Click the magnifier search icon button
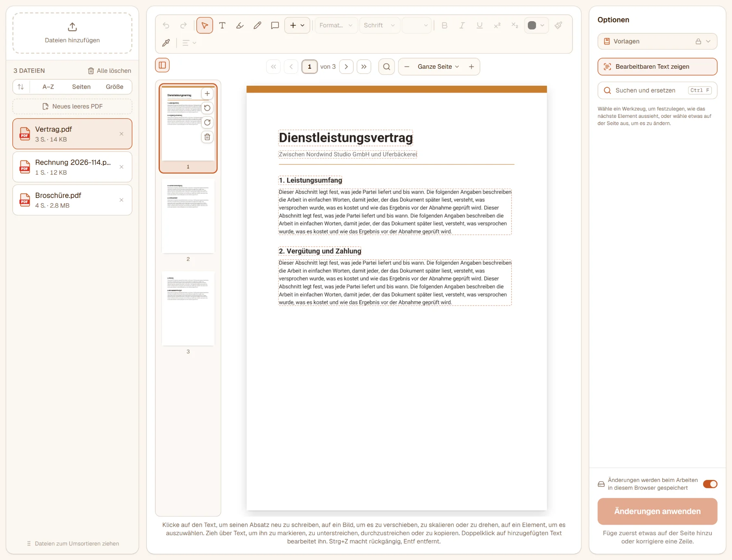The width and height of the screenshot is (732, 560). point(387,67)
